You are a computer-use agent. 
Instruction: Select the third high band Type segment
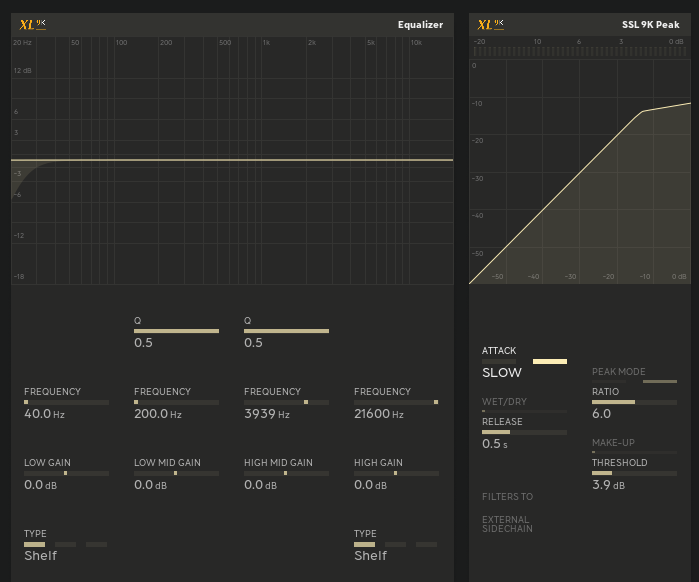426,545
